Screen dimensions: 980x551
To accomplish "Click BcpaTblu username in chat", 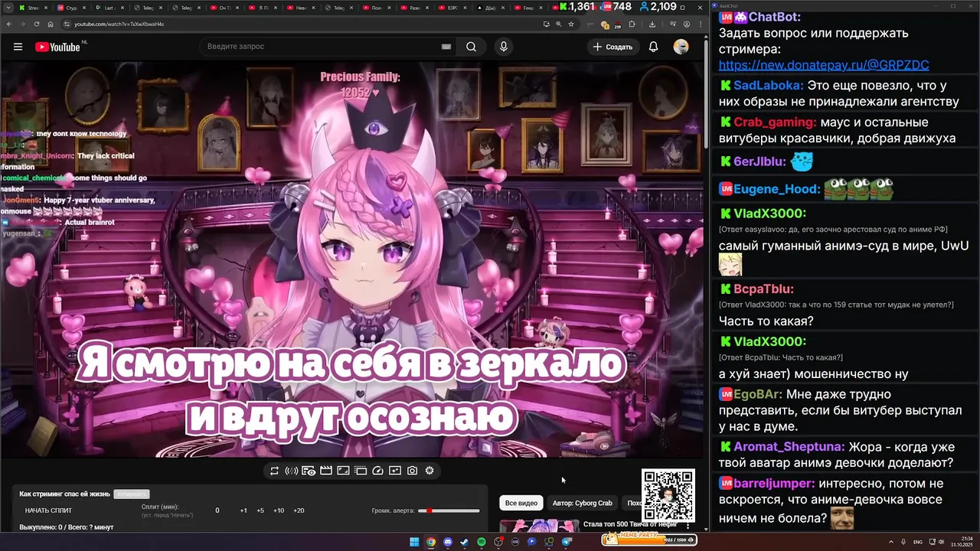I will [763, 289].
